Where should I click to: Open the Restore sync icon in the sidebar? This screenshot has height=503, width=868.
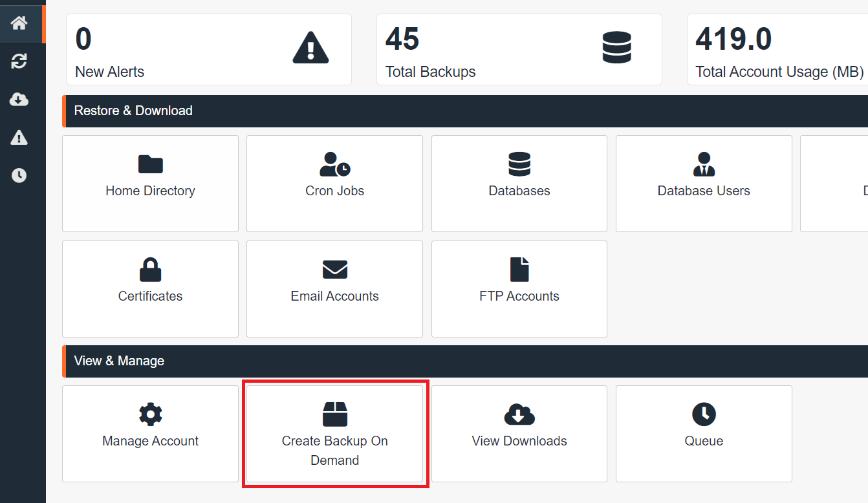[x=18, y=61]
